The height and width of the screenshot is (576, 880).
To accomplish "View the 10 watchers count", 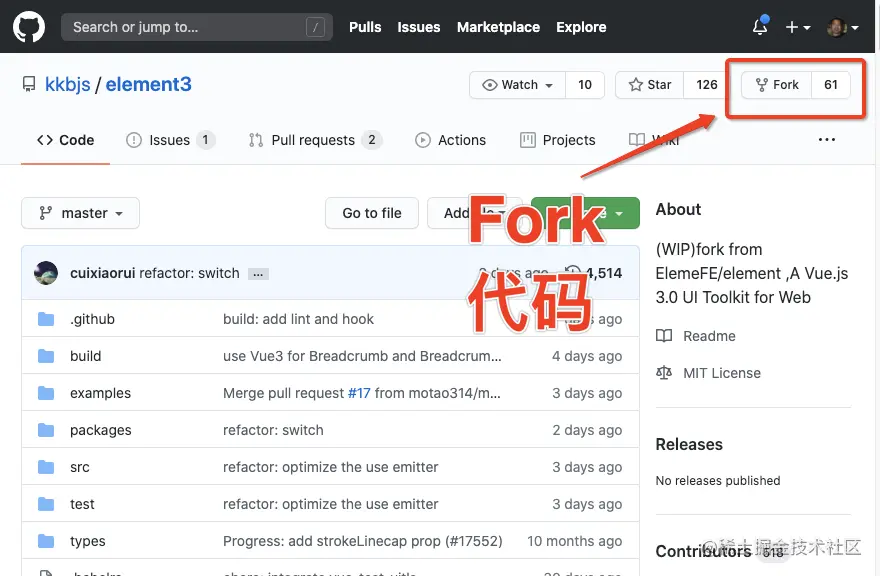I will point(585,85).
